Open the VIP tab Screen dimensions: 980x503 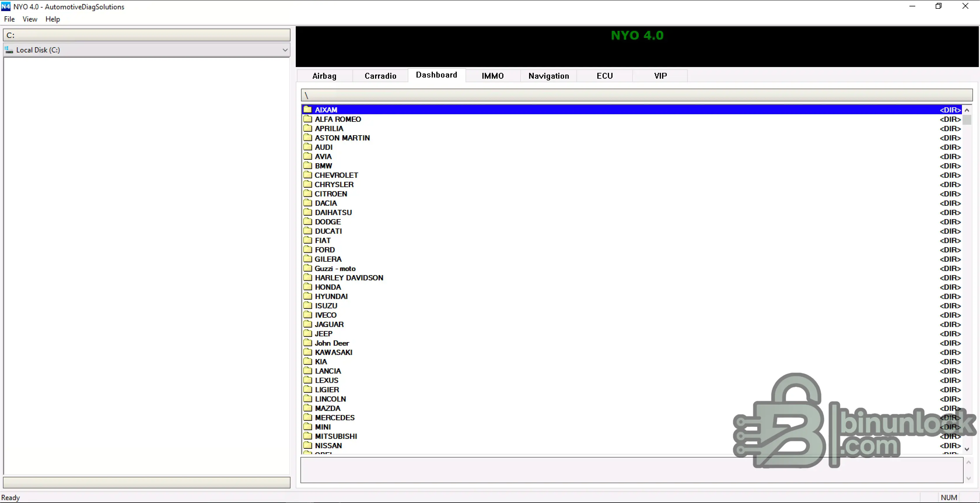click(660, 76)
